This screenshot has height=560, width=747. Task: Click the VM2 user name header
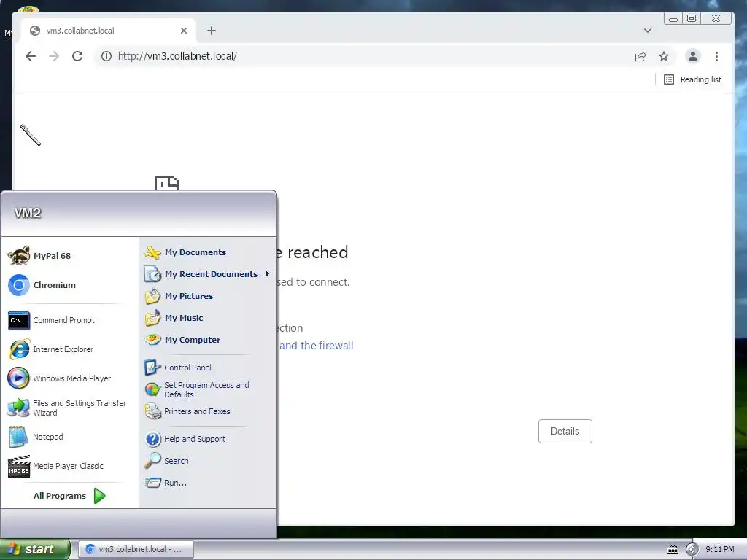click(x=28, y=213)
